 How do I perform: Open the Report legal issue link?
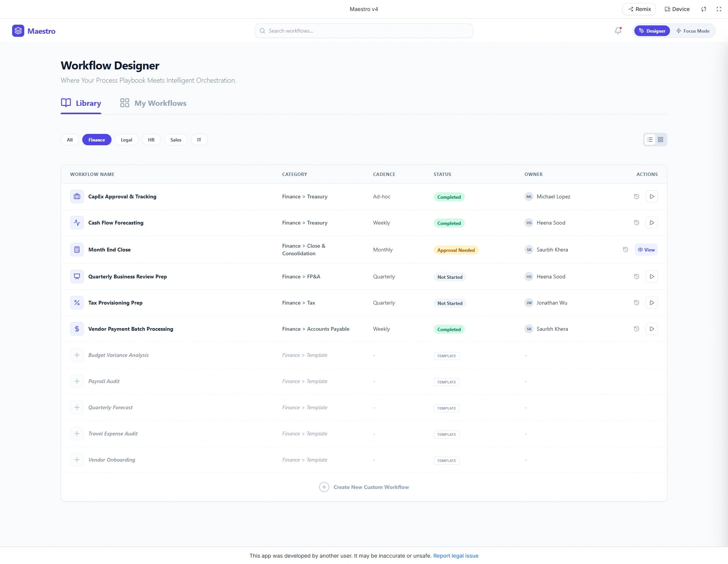point(456,556)
